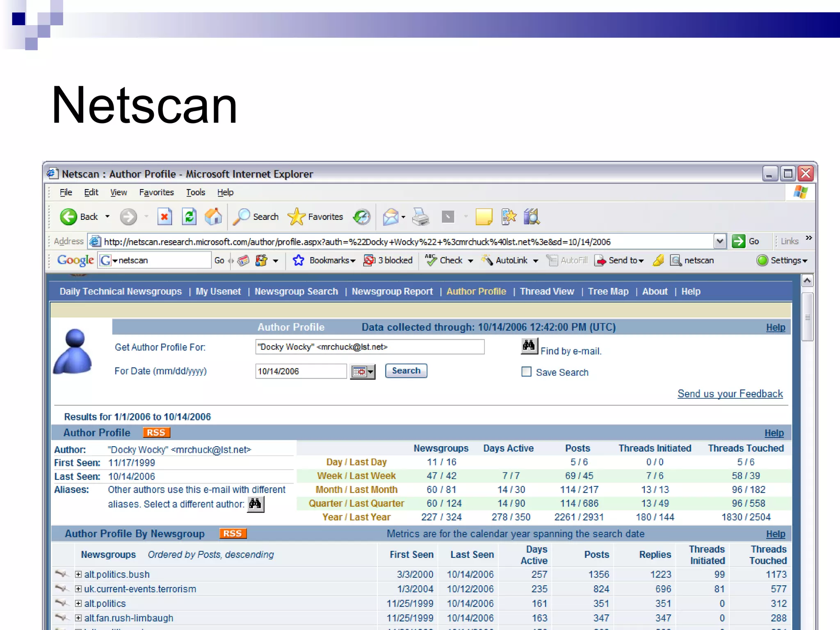Open the Newsgroup Report nav link

click(392, 291)
